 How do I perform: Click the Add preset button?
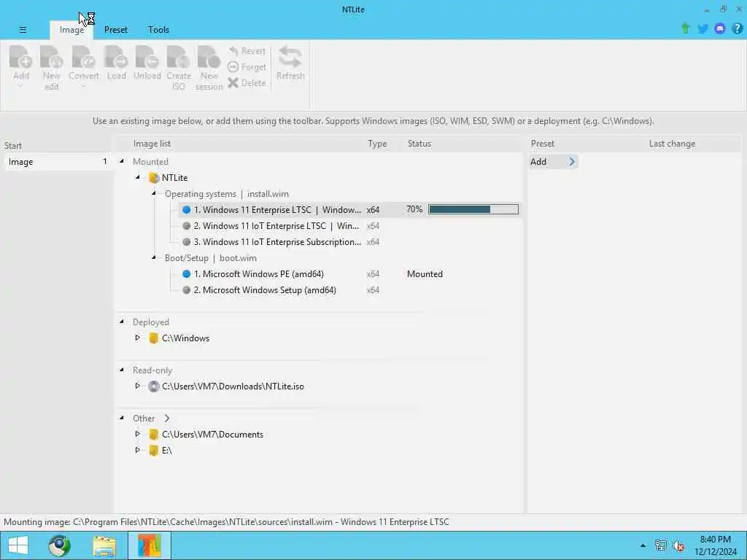click(x=553, y=162)
